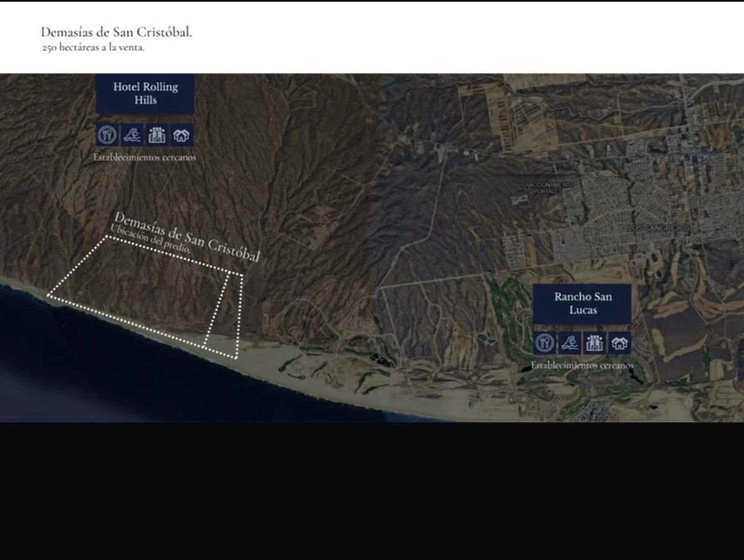The height and width of the screenshot is (560, 744).
Task: Click the houses icon under Hotel Rolling Hills
Action: click(182, 134)
